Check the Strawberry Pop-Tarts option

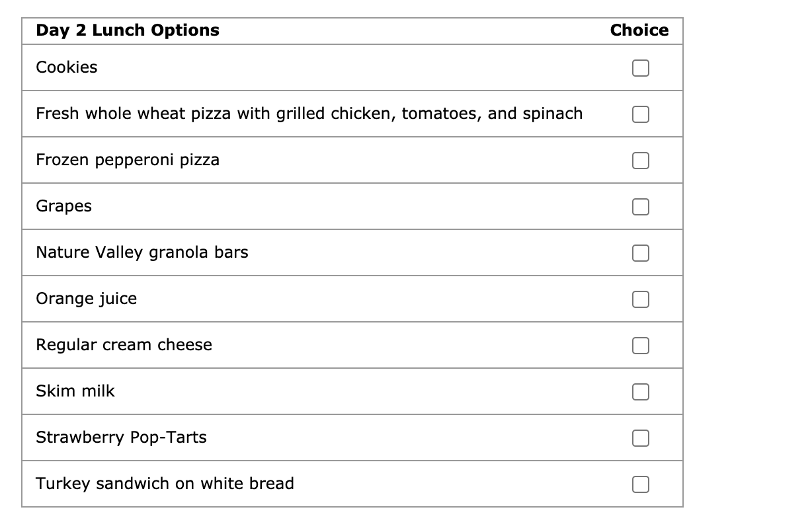click(639, 437)
